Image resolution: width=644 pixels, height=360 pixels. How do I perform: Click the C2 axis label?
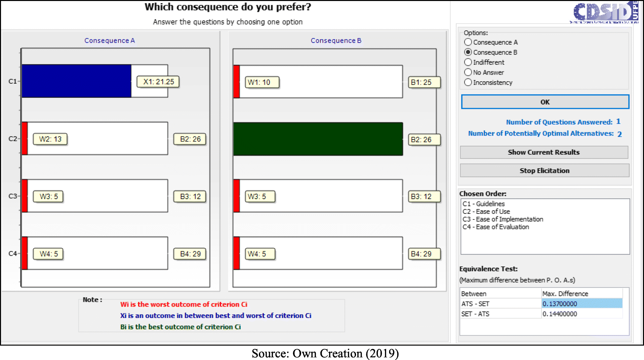coord(13,139)
